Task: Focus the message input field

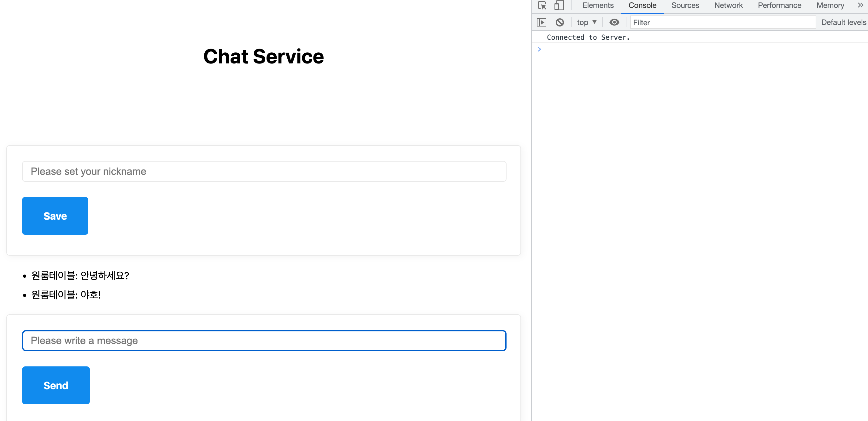Action: [x=264, y=341]
